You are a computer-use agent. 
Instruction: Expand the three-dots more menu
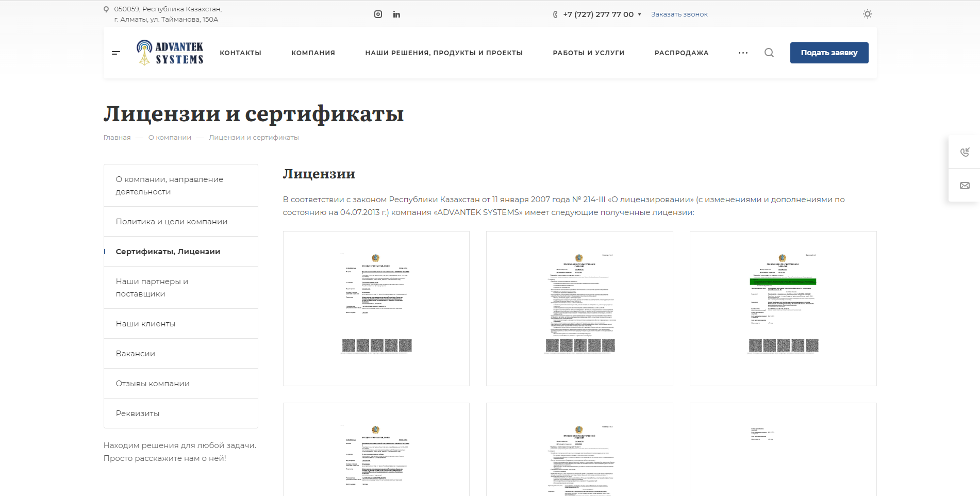(x=743, y=53)
